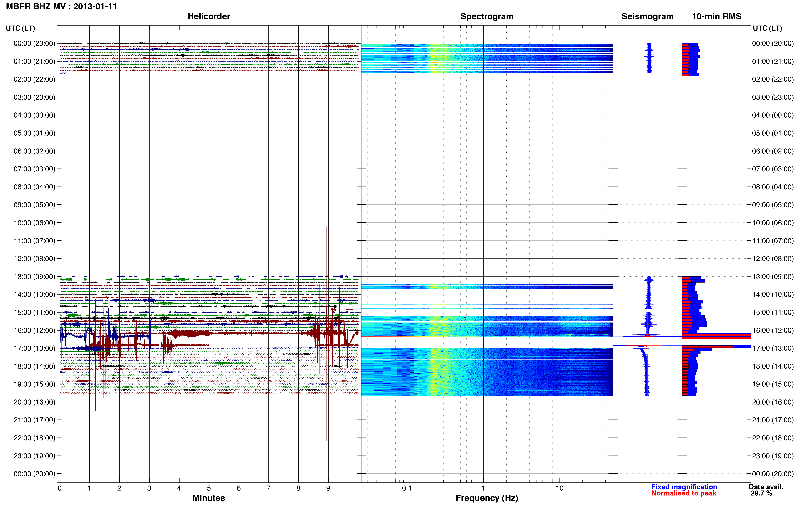Click the 'Fixed magnification' legend text
Screen dimensions: 812x508
684,487
